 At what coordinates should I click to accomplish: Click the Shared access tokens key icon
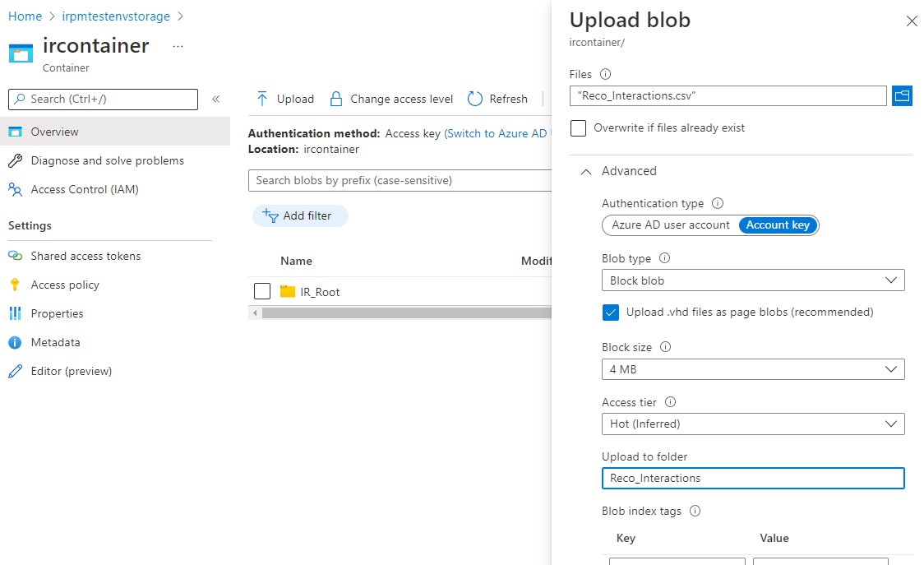point(16,256)
